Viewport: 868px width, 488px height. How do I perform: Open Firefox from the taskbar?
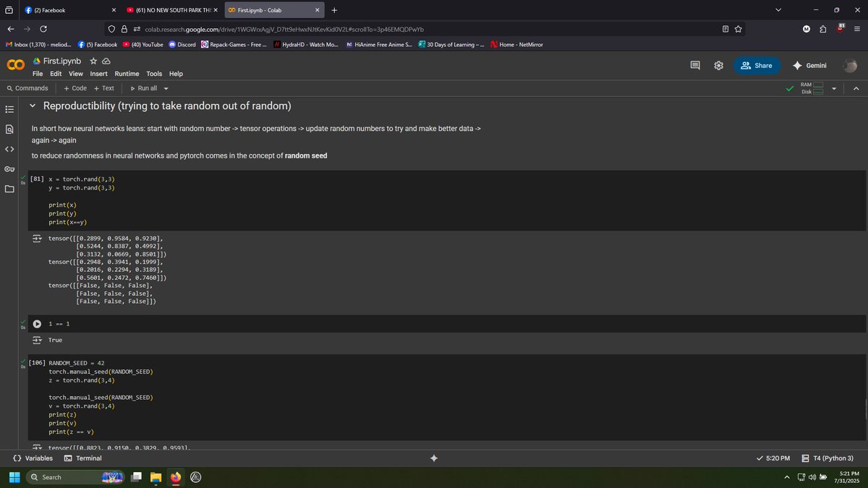(x=175, y=477)
